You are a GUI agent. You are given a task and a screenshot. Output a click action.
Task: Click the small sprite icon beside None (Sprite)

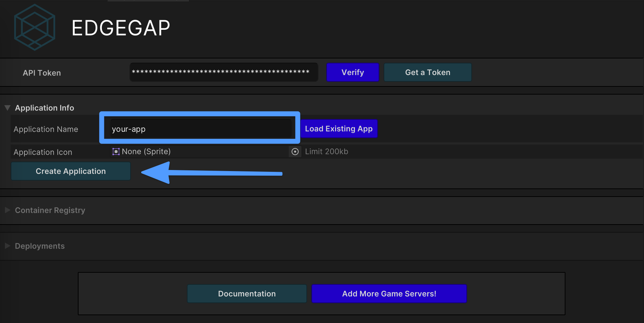click(116, 152)
